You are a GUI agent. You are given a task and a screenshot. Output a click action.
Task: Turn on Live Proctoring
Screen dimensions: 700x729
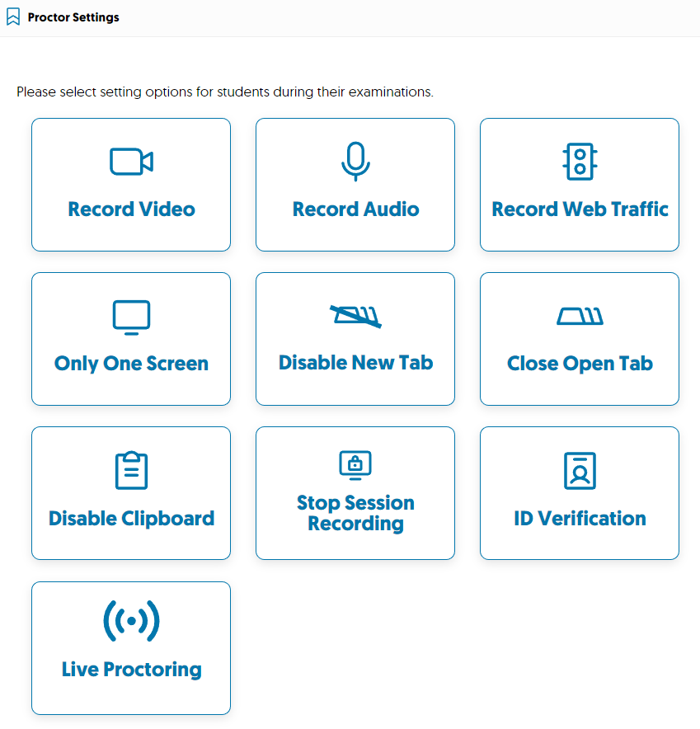[x=130, y=647]
